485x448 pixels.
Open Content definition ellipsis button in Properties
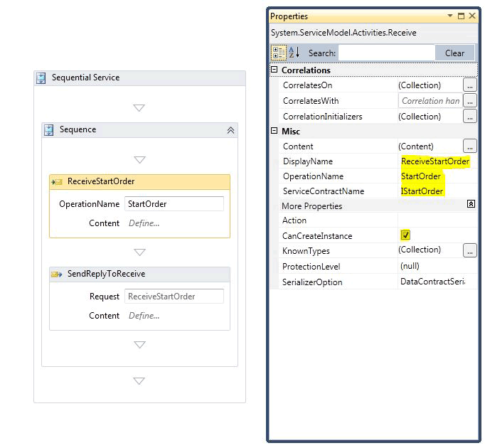point(470,146)
